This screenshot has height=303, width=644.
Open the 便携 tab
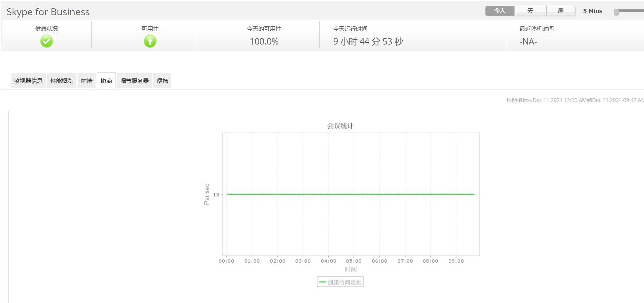tap(162, 81)
